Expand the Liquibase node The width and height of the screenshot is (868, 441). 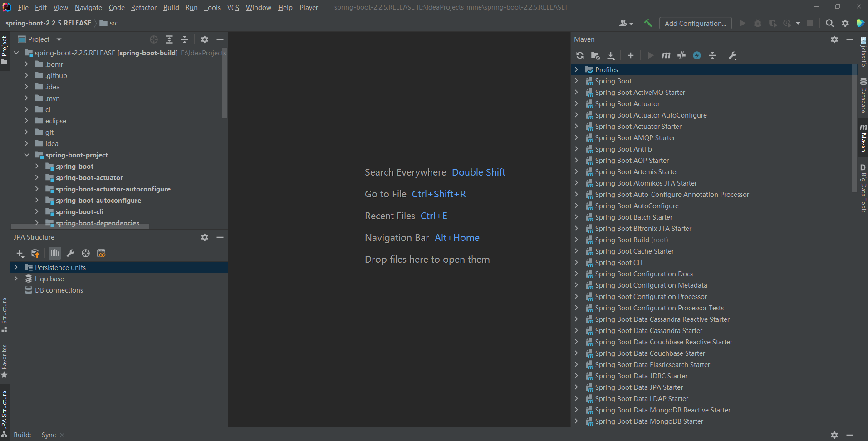(x=16, y=279)
